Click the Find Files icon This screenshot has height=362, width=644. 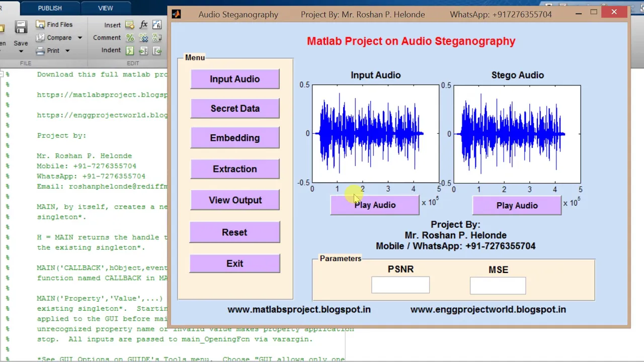pyautogui.click(x=40, y=24)
